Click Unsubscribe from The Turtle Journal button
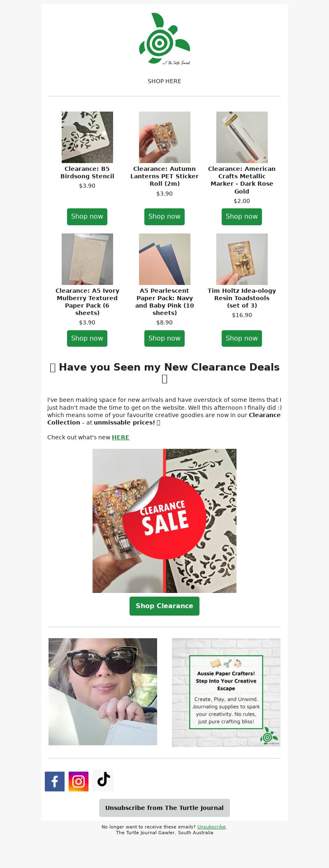Viewport: 329px width, 868px height. [x=164, y=808]
